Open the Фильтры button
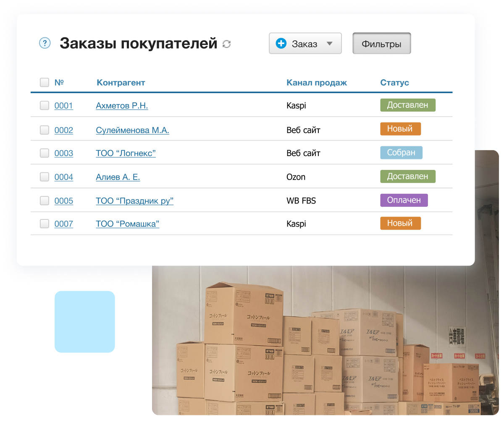504x425 pixels. [x=381, y=44]
